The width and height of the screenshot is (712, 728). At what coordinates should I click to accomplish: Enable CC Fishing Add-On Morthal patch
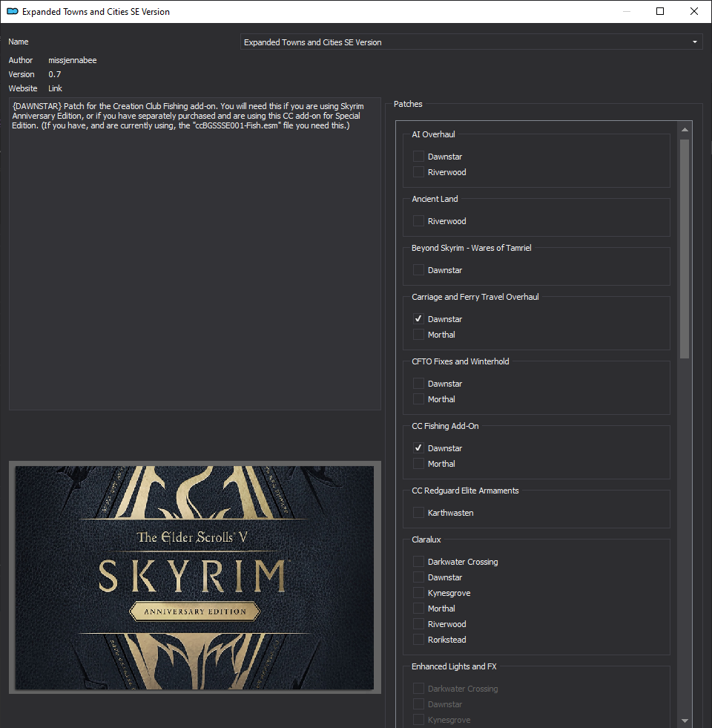(x=418, y=463)
